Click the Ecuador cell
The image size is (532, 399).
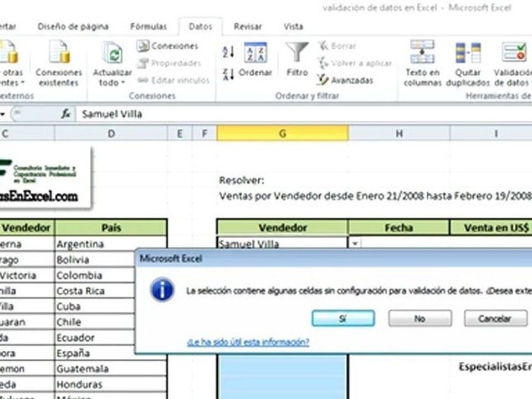click(x=95, y=337)
